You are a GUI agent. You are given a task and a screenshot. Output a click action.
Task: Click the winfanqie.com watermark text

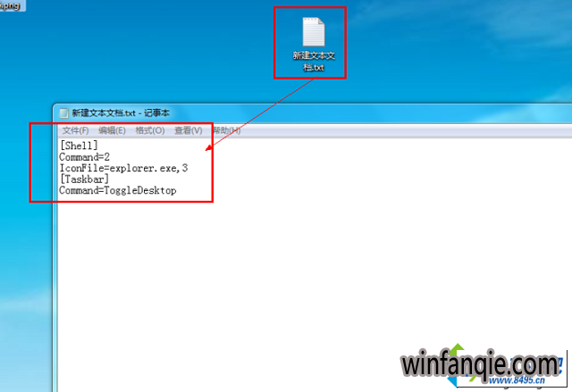[x=481, y=363]
